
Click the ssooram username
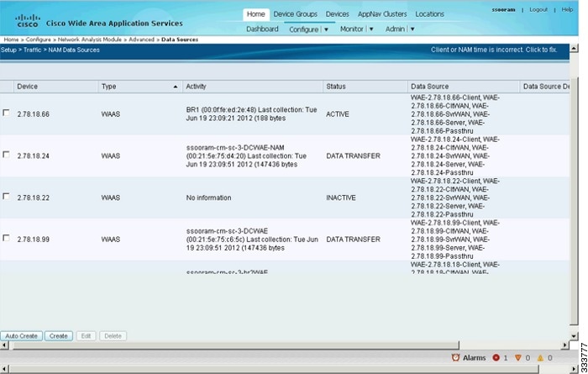tap(503, 10)
